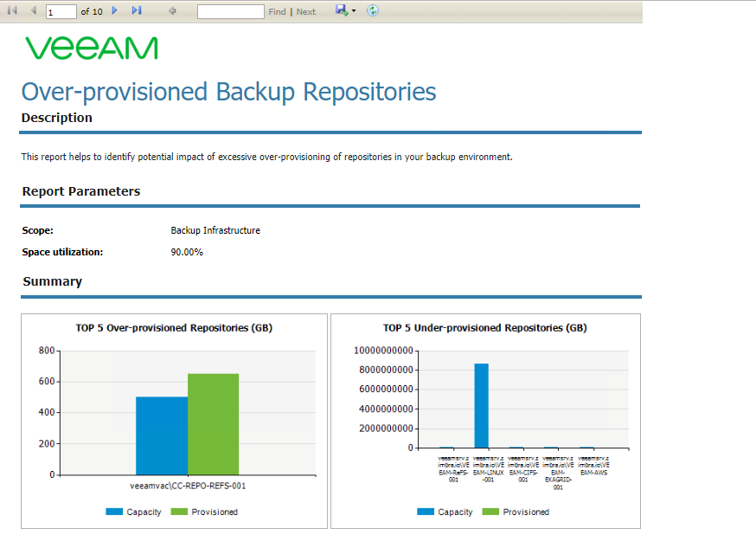Viewport: 756px width, 535px height.
Task: Jump to last report page
Action: 137,10
